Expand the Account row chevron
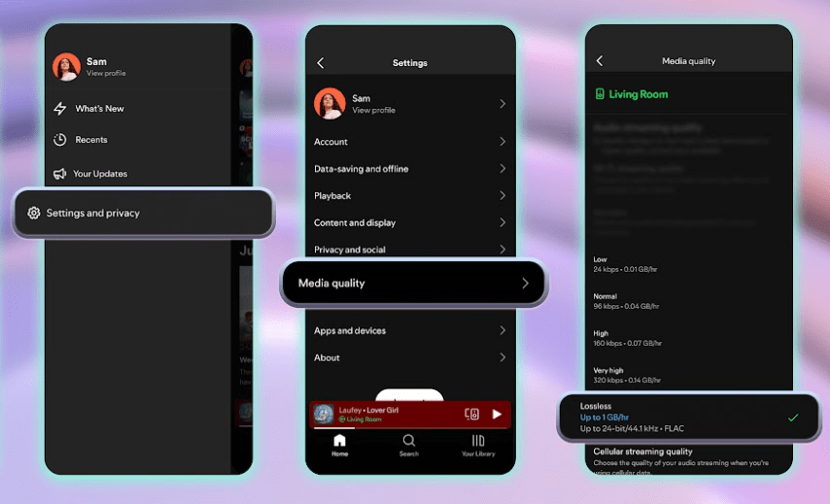This screenshot has height=504, width=830. [502, 142]
